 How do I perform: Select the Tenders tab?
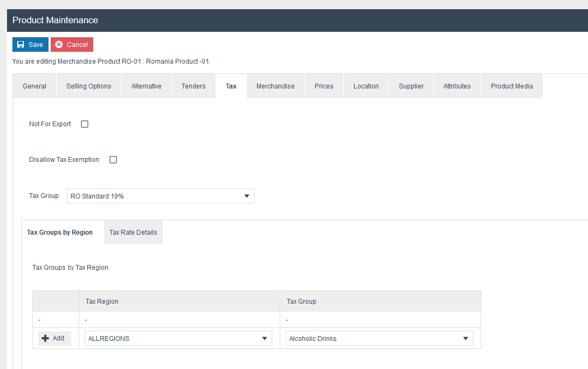(x=193, y=86)
